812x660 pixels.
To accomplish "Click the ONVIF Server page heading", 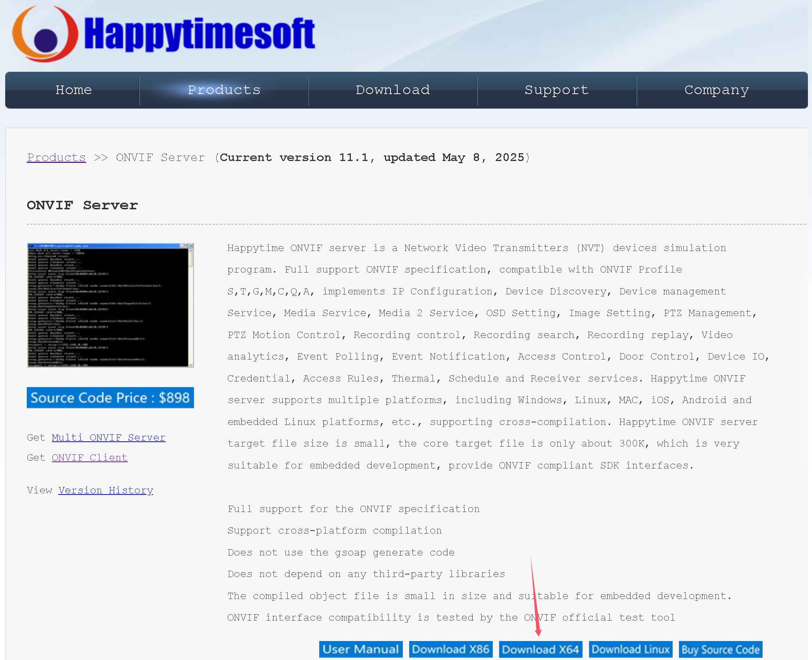I will [x=82, y=205].
